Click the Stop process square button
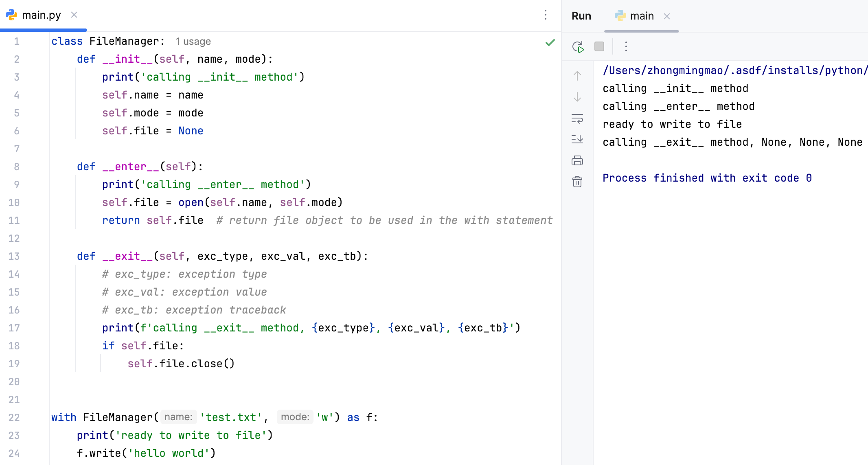Image resolution: width=868 pixels, height=465 pixels. (599, 47)
